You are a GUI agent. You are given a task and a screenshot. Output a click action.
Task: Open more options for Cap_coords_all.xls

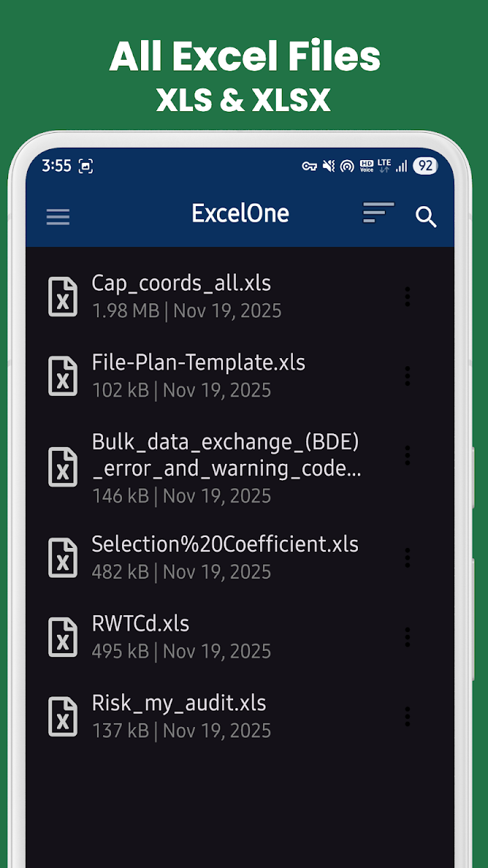pos(407,296)
